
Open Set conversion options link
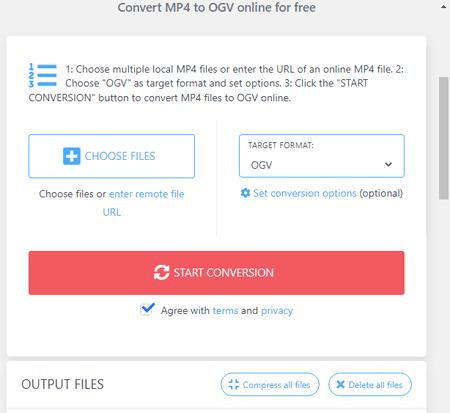305,193
